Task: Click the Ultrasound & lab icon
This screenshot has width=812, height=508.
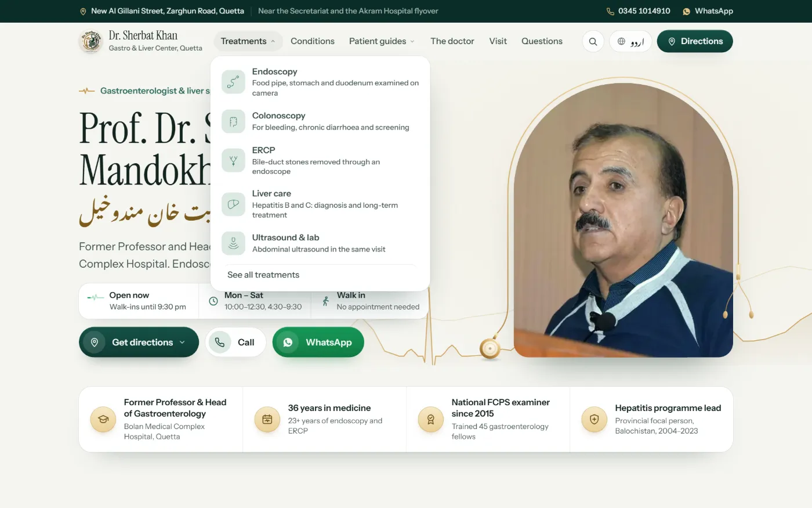Action: 233,243
